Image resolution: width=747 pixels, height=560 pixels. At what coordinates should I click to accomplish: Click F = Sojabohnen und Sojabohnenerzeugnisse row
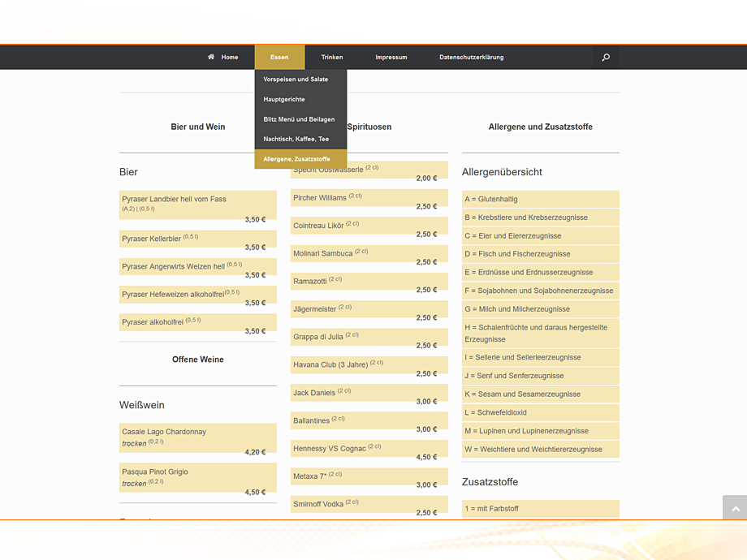click(x=541, y=291)
